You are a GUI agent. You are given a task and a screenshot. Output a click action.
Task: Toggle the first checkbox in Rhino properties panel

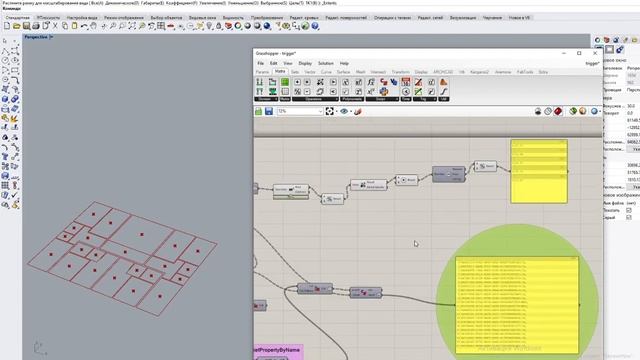[629, 210]
